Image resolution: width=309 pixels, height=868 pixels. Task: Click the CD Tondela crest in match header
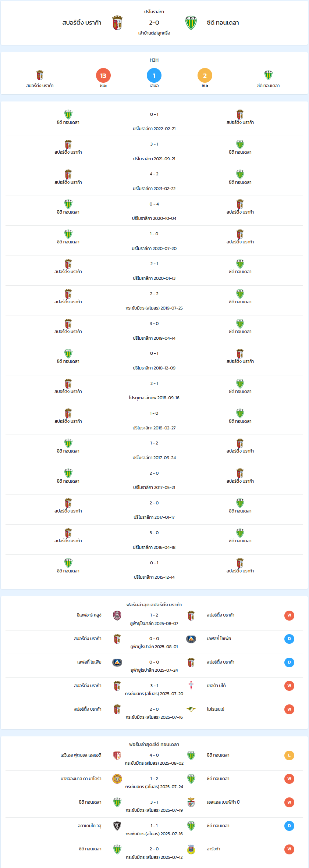[191, 23]
